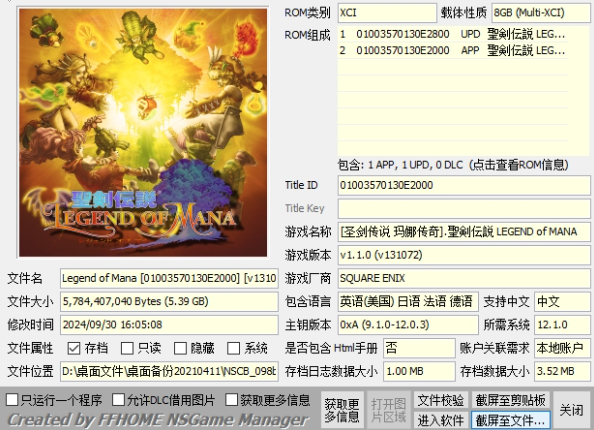Click 截屏至剪贴板 button
The width and height of the screenshot is (594, 430).
pos(510,400)
